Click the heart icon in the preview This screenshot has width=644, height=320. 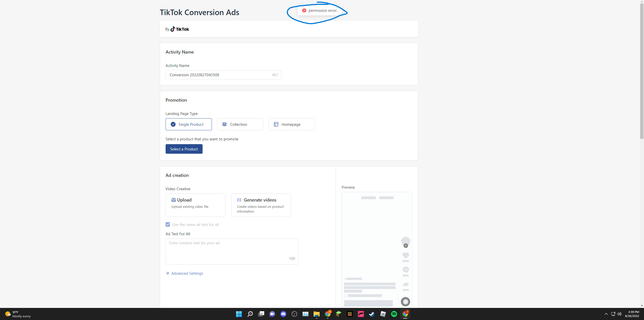click(x=405, y=255)
